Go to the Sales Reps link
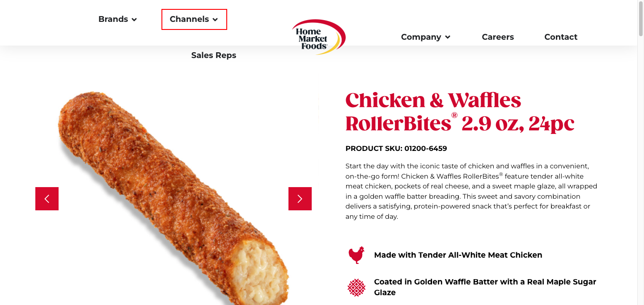 point(214,55)
